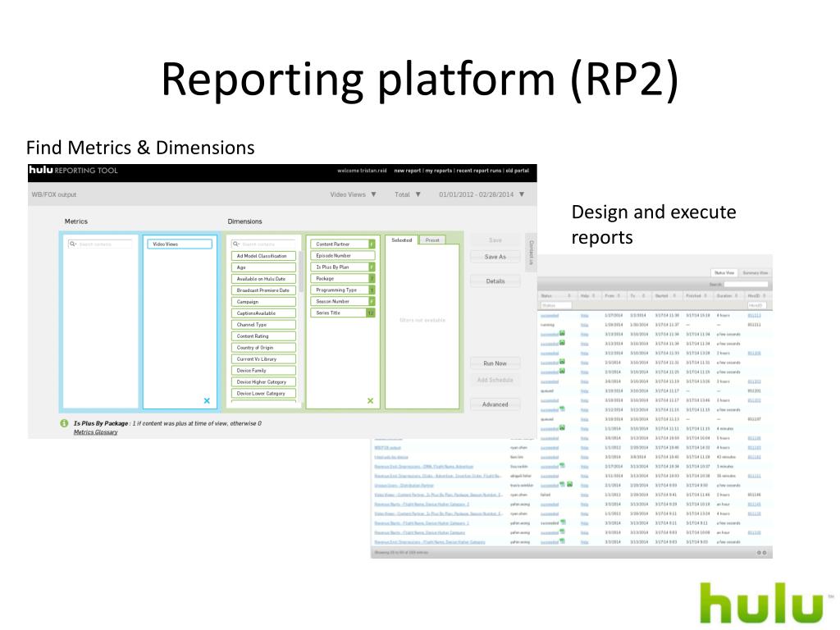
Task: Click the magnifier icon in Dimensions search
Action: [236, 244]
